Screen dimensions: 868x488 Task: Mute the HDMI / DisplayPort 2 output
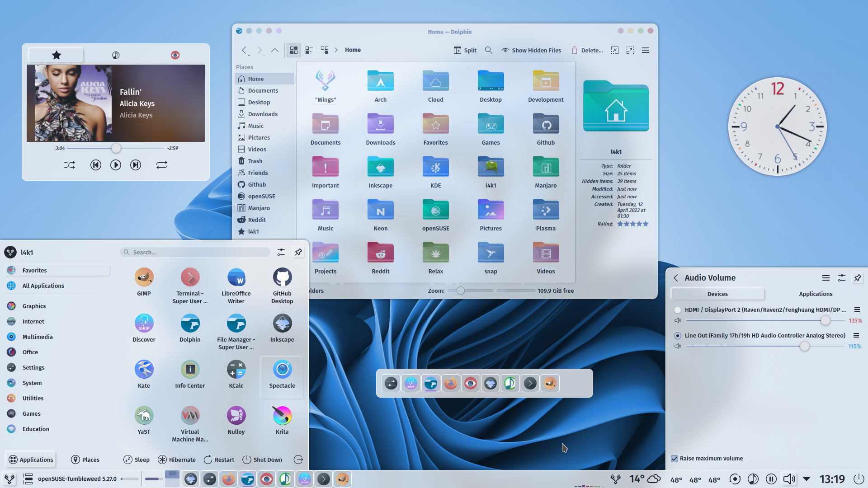point(678,320)
